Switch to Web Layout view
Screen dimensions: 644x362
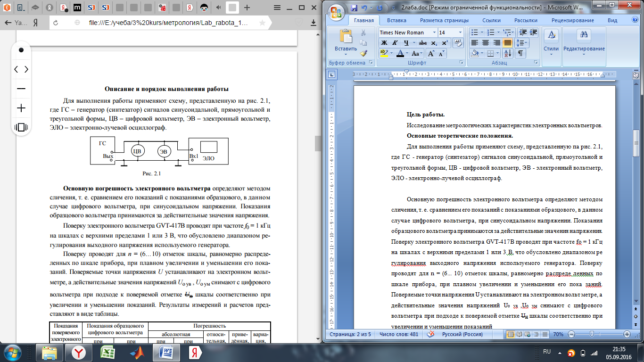(x=528, y=334)
